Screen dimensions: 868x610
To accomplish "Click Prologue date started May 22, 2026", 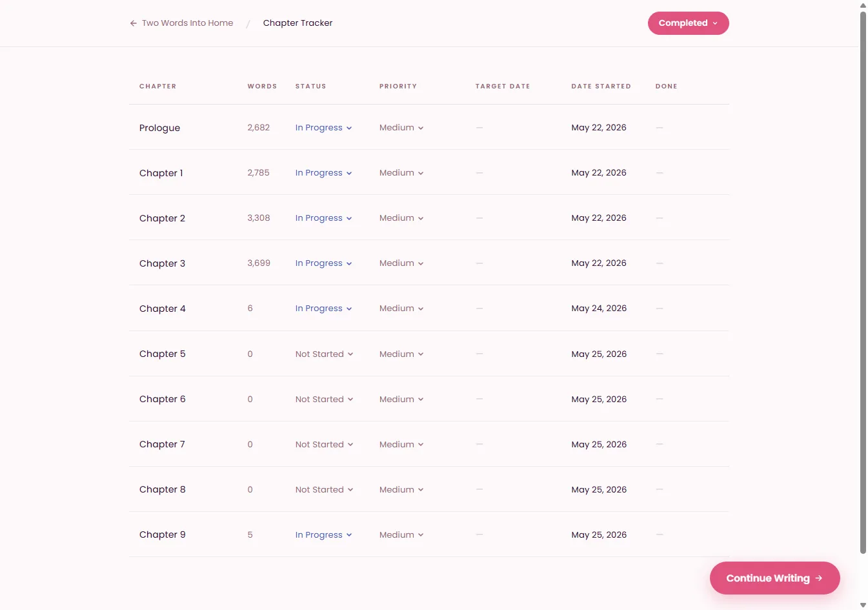I will (599, 128).
